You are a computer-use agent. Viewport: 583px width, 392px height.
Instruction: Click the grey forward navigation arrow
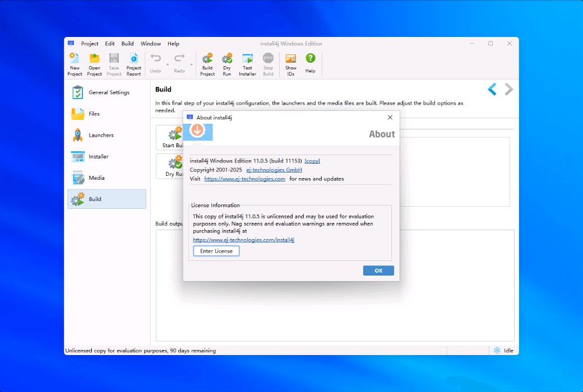click(x=508, y=89)
